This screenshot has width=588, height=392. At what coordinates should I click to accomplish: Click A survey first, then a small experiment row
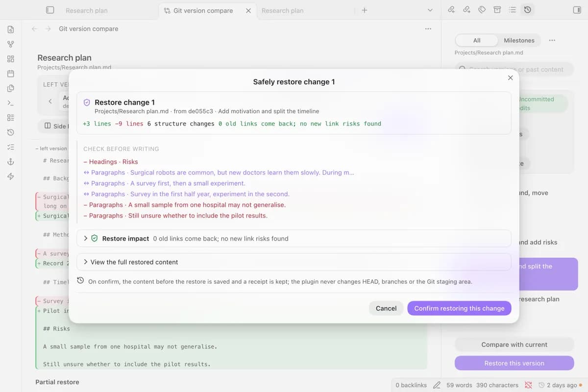pyautogui.click(x=164, y=183)
